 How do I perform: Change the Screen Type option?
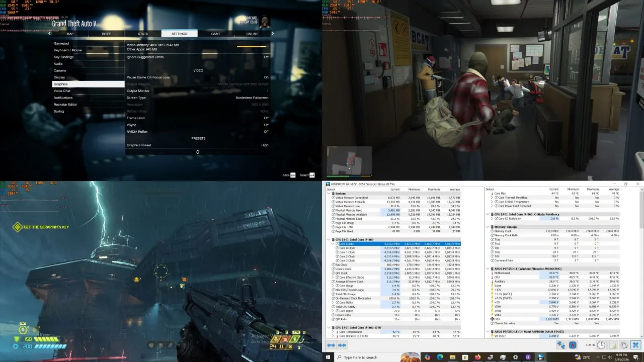click(x=198, y=98)
